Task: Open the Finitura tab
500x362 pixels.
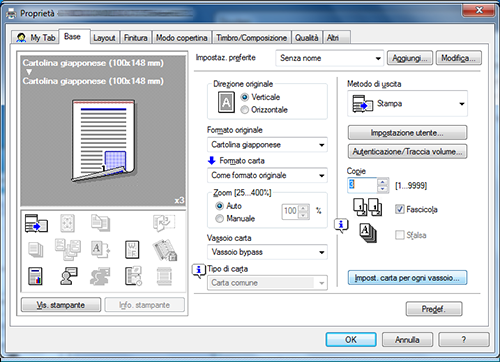Action: [136, 38]
